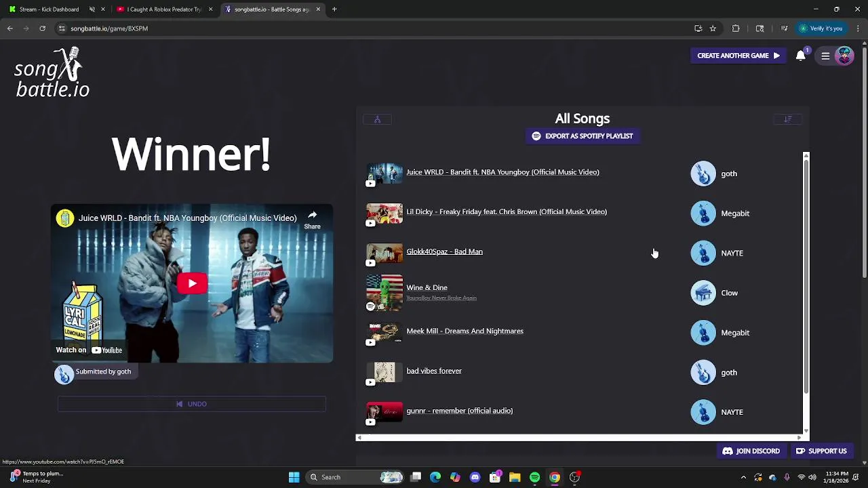Click the Lyrical Lemonade channel avatar
868x488 pixels.
click(x=65, y=218)
